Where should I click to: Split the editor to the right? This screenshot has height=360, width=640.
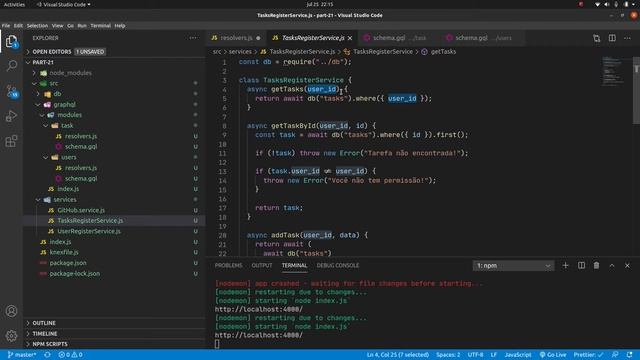pos(612,38)
